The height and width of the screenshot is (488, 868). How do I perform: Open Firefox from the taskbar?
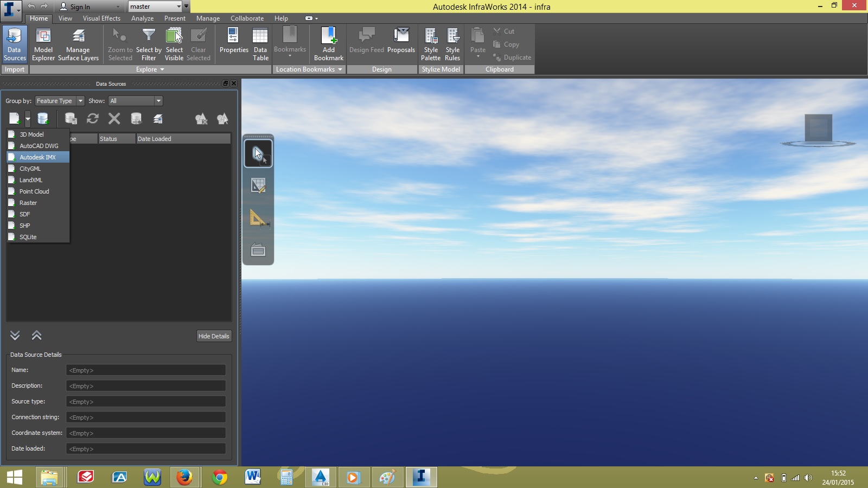(x=184, y=477)
